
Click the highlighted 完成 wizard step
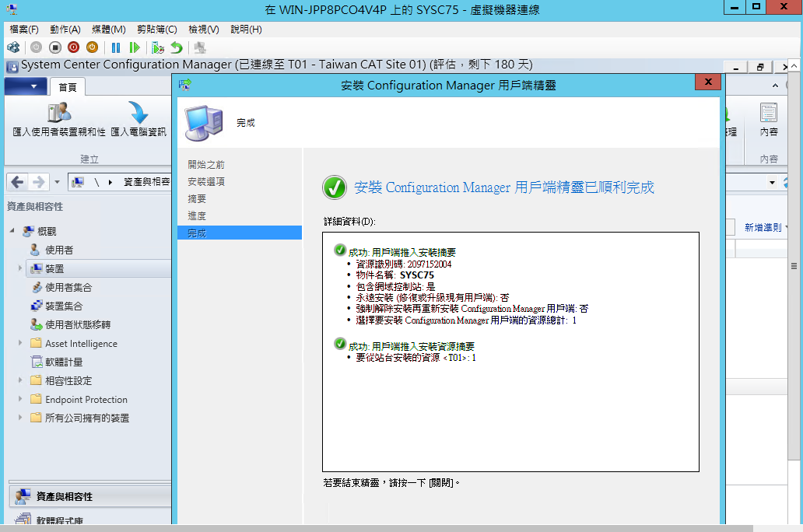(x=240, y=233)
